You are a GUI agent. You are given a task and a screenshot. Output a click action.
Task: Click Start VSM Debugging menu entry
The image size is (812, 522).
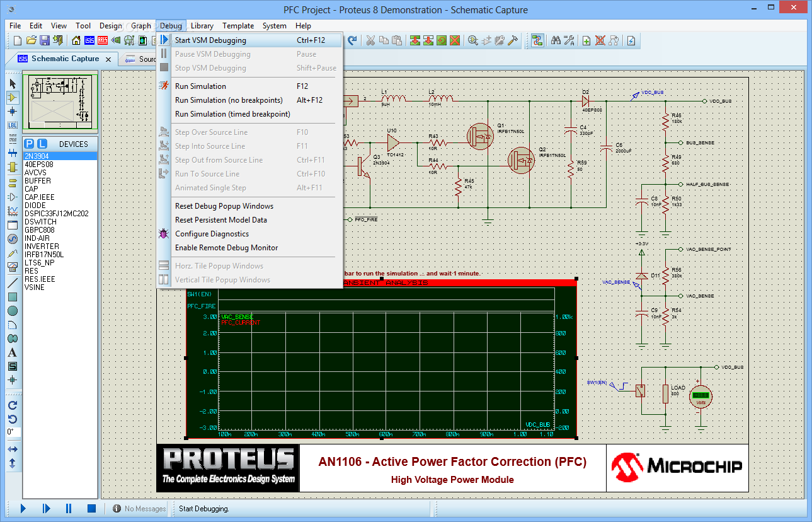pyautogui.click(x=210, y=40)
